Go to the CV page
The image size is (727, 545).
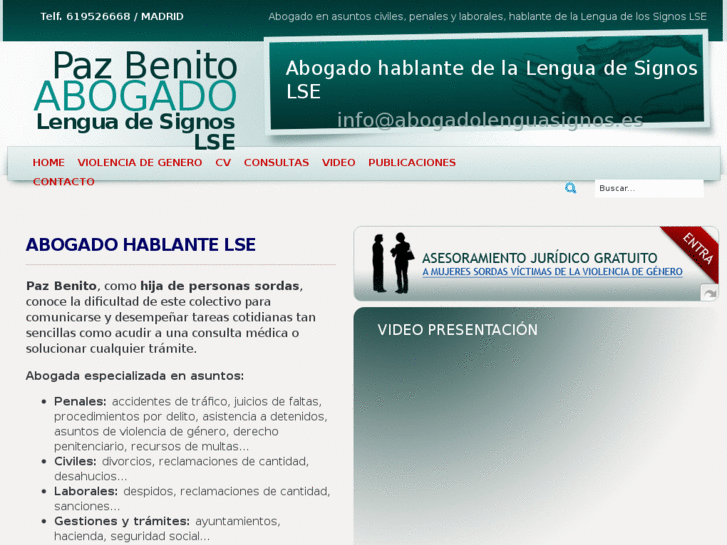[x=223, y=162]
